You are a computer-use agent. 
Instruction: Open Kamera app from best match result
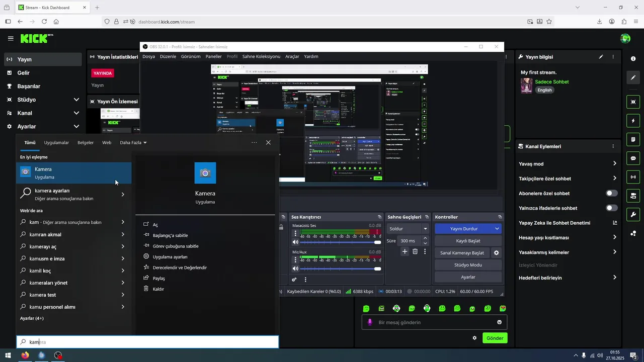tap(74, 173)
